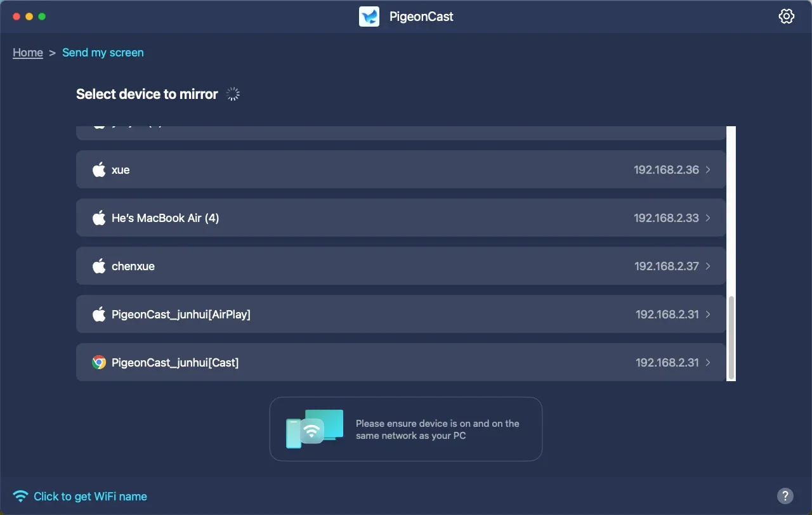Click the IP address 192.168.2.36

(666, 170)
